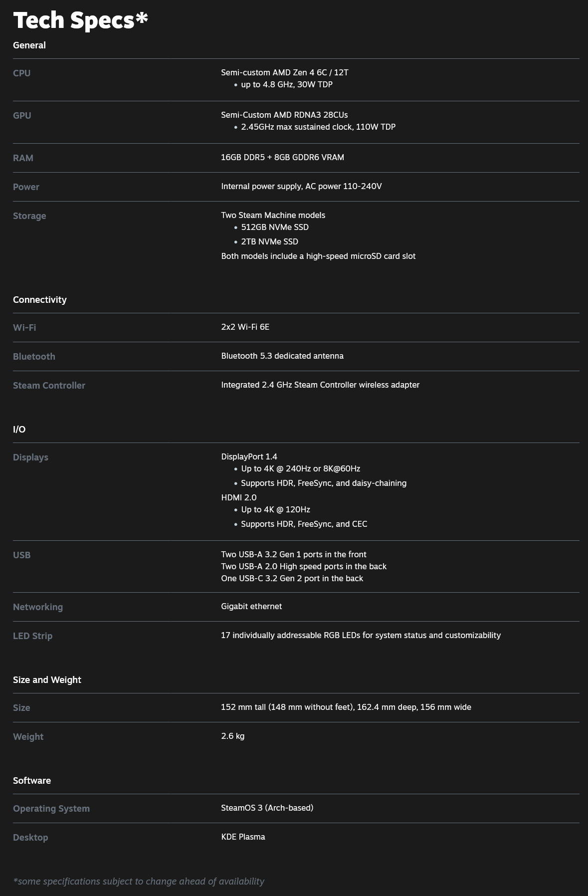Click the Gigabit ethernet value
The image size is (588, 896).
click(x=251, y=607)
